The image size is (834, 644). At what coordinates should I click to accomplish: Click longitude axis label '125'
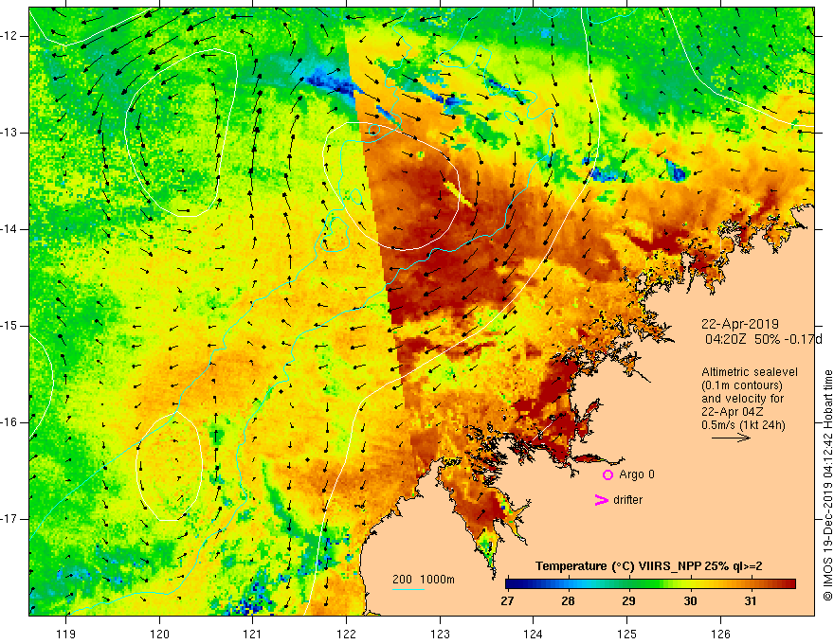tap(627, 634)
